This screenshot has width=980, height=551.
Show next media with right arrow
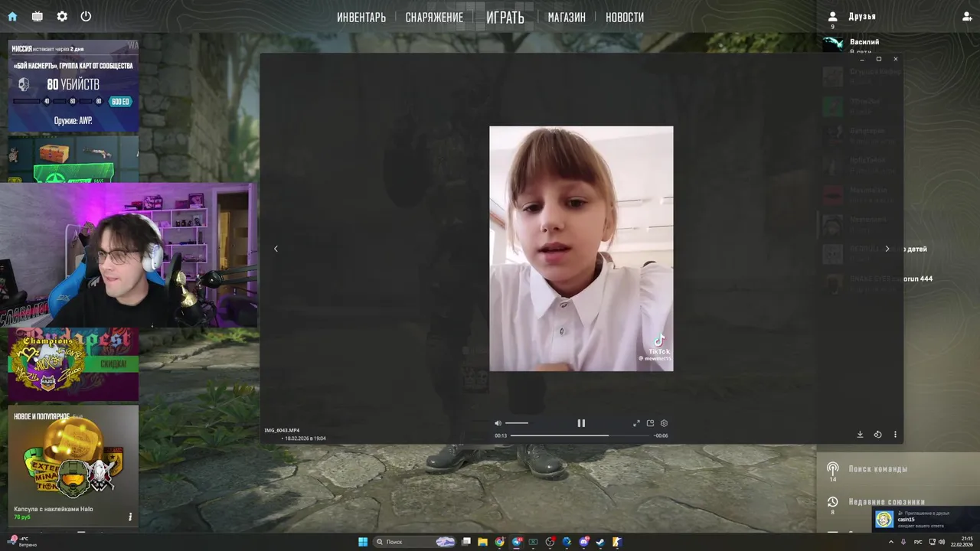point(887,249)
